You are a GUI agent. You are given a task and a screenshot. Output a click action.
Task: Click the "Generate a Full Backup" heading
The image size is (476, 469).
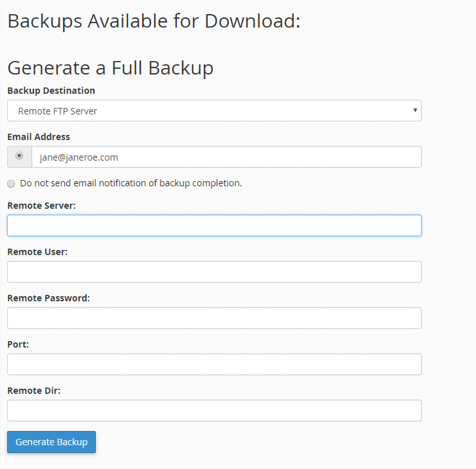pos(110,68)
